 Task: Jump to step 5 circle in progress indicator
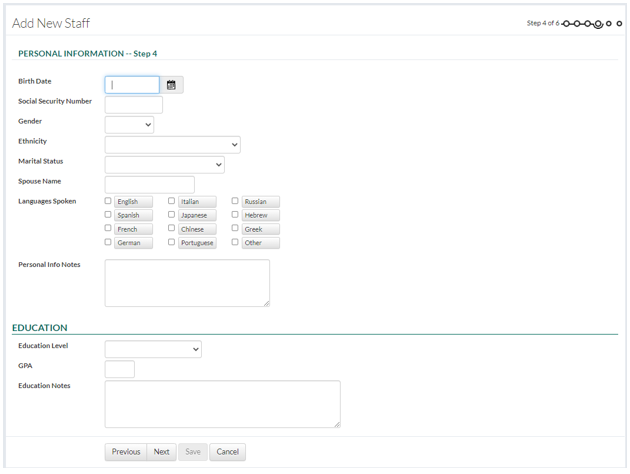coord(609,24)
